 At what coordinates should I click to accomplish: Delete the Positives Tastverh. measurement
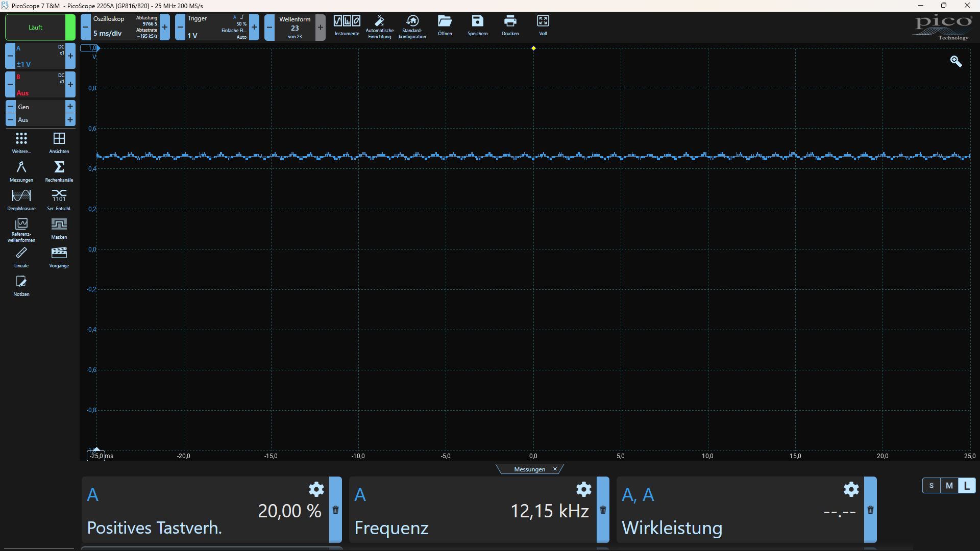point(335,510)
